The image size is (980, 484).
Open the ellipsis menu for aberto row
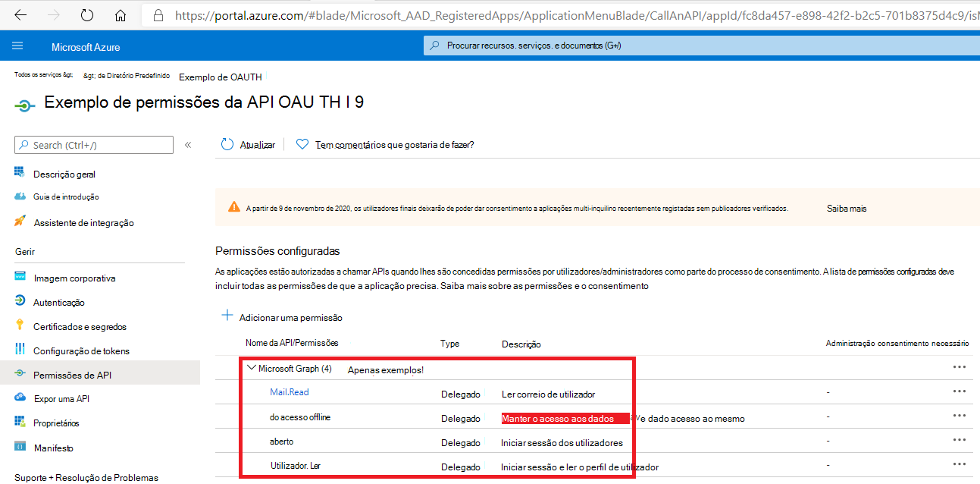(960, 440)
